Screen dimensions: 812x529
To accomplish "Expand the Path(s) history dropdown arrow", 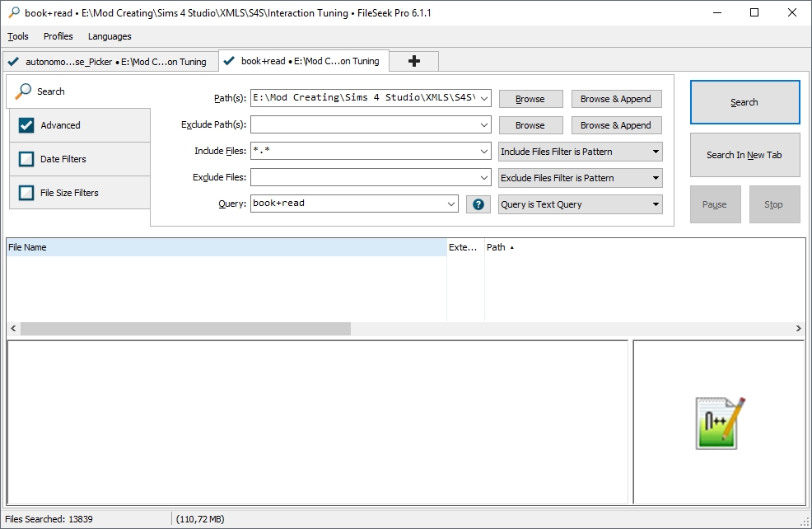I will click(x=483, y=99).
